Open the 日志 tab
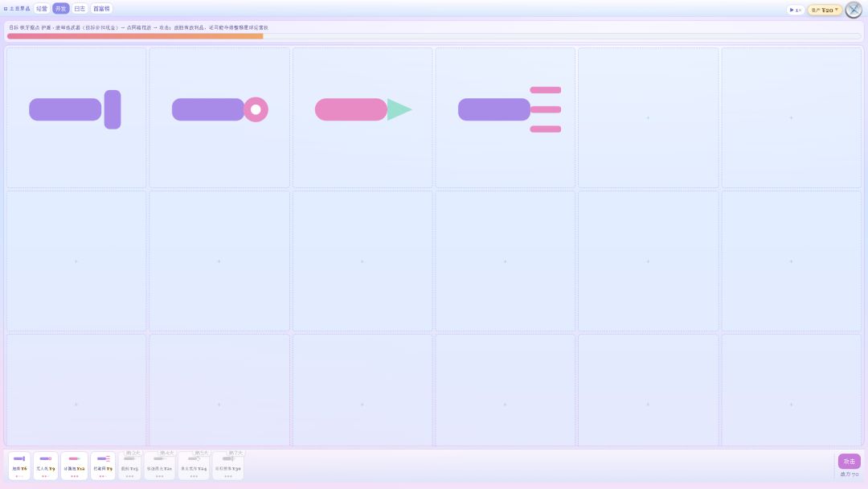This screenshot has height=489, width=868. click(x=79, y=9)
